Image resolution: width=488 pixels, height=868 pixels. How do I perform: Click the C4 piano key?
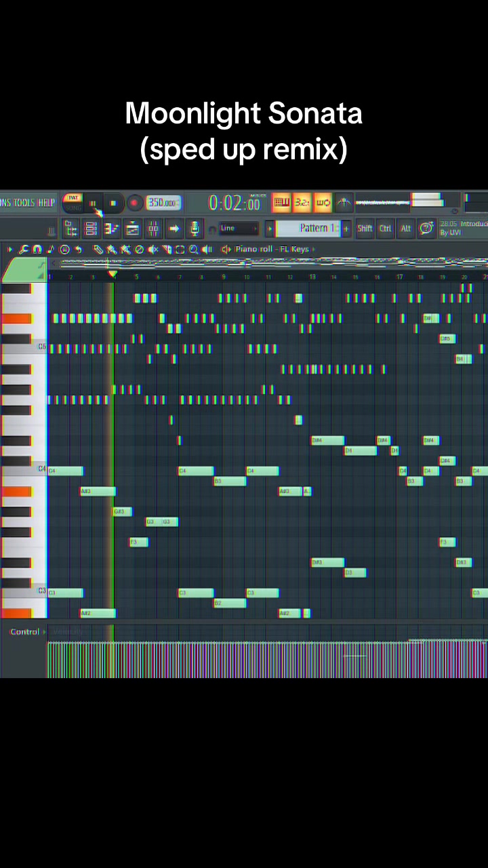pyautogui.click(x=24, y=469)
